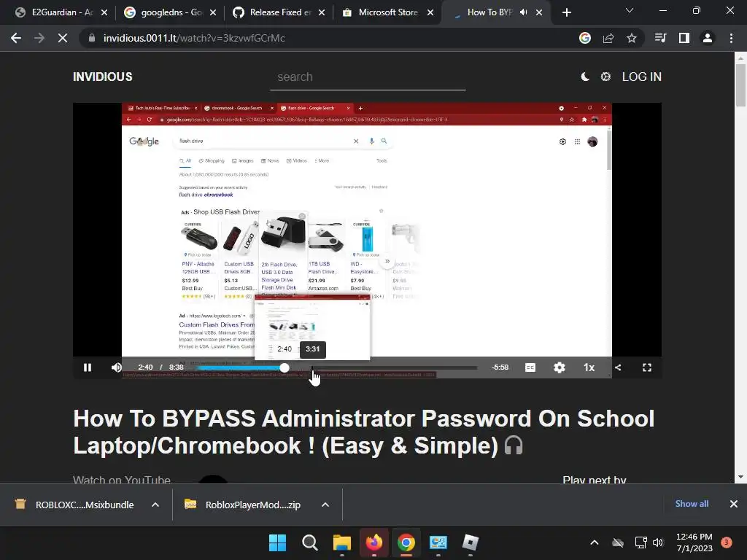This screenshot has width=747, height=560.
Task: Go back to the previous page
Action: coord(16,38)
